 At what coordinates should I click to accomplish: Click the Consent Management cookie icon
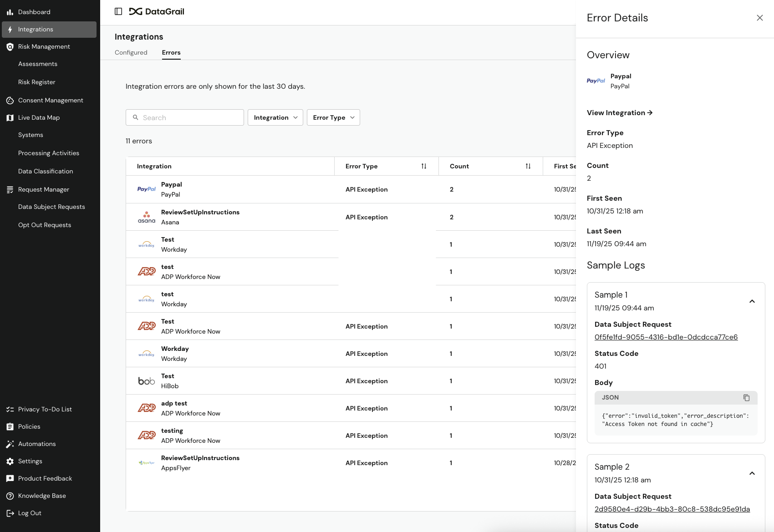point(10,101)
